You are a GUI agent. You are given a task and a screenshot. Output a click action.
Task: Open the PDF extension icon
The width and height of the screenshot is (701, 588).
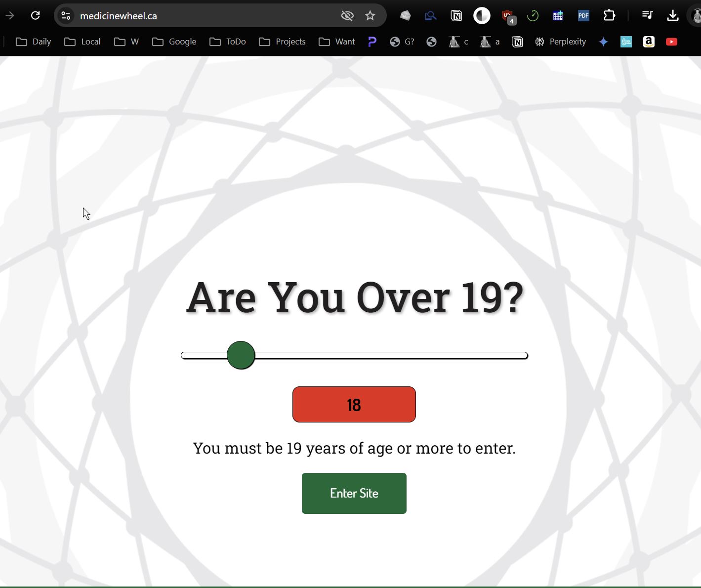[583, 16]
